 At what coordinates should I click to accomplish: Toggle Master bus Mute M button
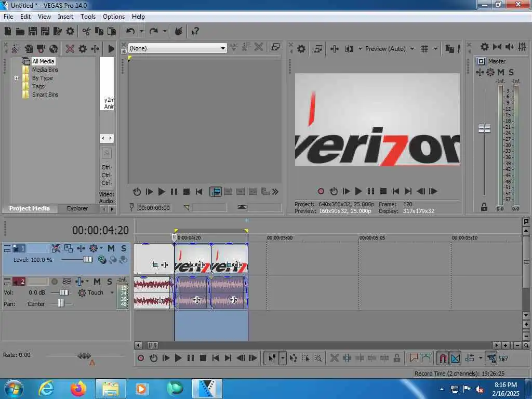500,72
